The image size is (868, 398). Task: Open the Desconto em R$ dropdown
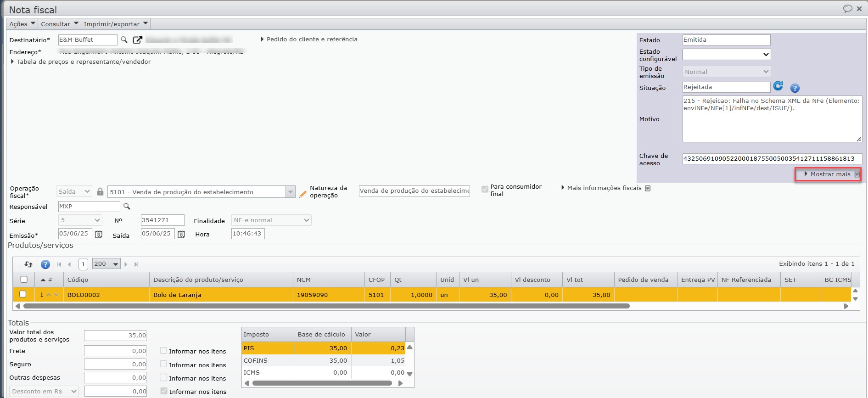(44, 392)
